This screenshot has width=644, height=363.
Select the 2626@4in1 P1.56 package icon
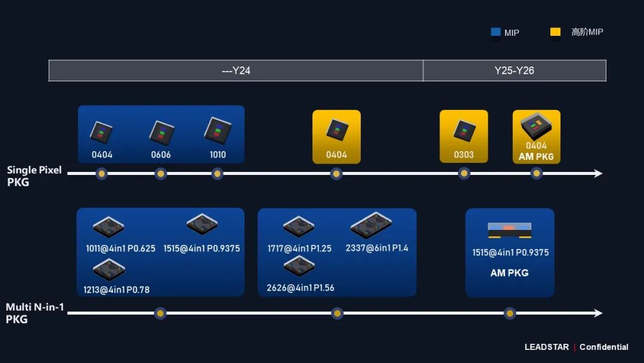tap(299, 266)
